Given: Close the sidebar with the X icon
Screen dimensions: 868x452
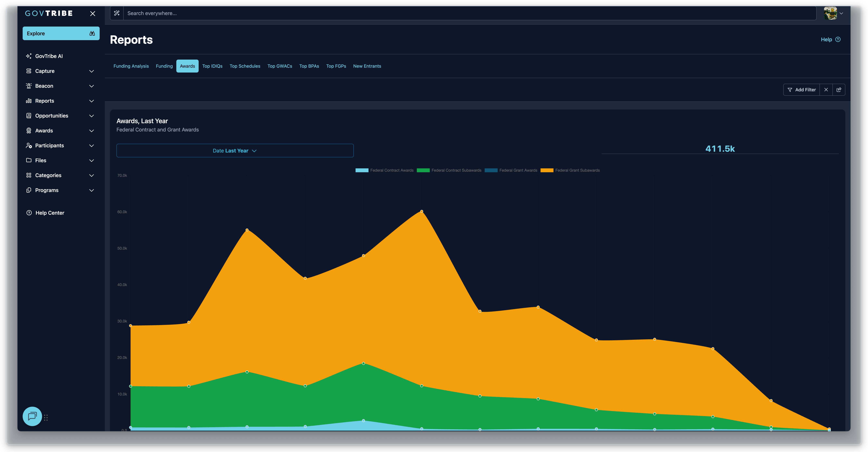Looking at the screenshot, I should (93, 13).
